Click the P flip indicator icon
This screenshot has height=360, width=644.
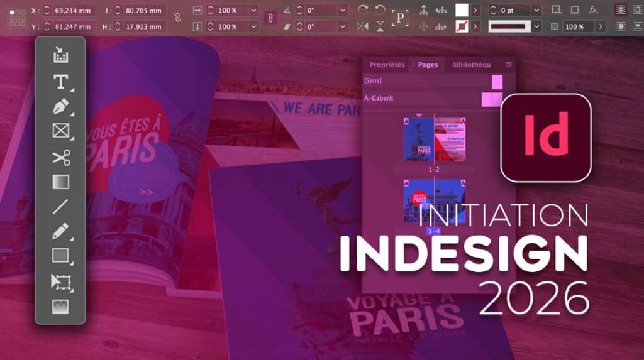coord(400,18)
